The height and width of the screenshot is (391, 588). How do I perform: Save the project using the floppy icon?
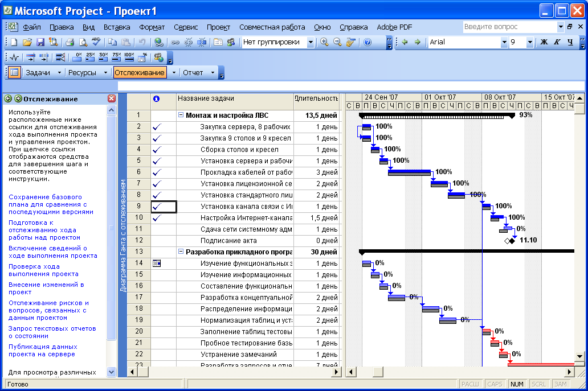(40, 42)
